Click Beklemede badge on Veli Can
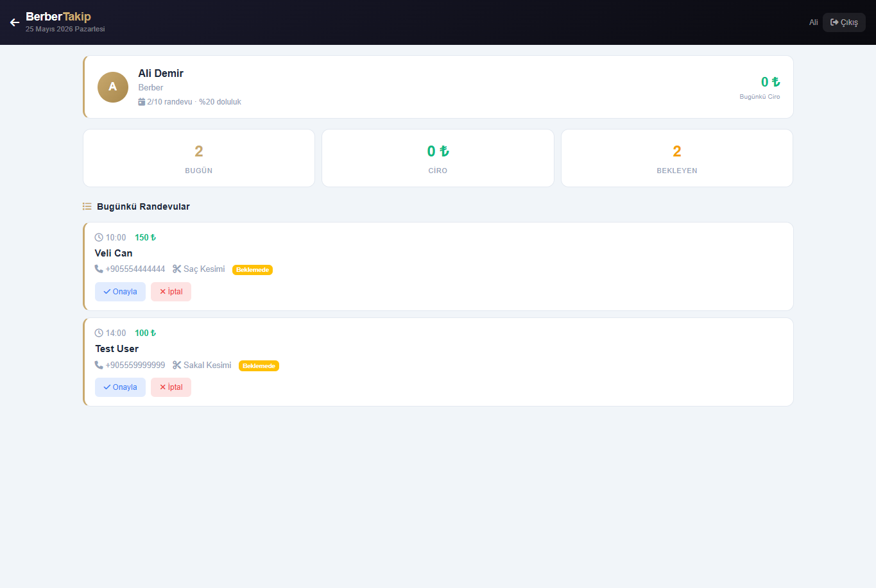 (x=252, y=270)
